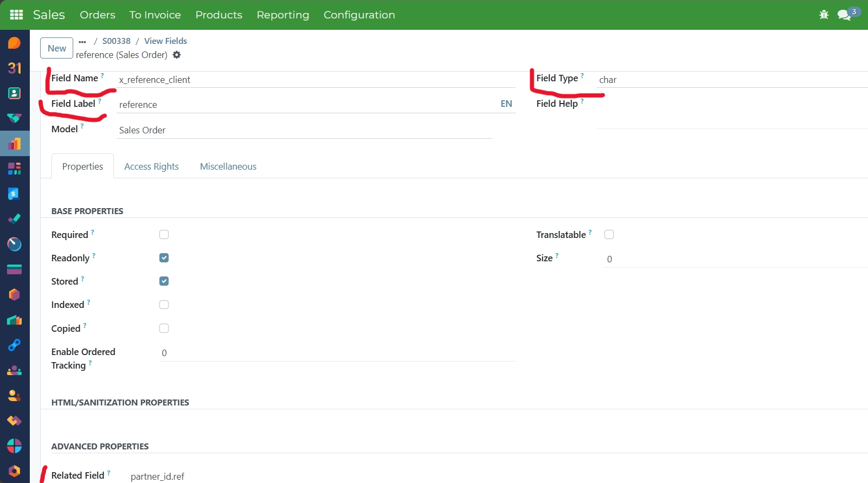Open the Timesheets clock sidebar icon
This screenshot has width=868, height=483.
[15, 244]
